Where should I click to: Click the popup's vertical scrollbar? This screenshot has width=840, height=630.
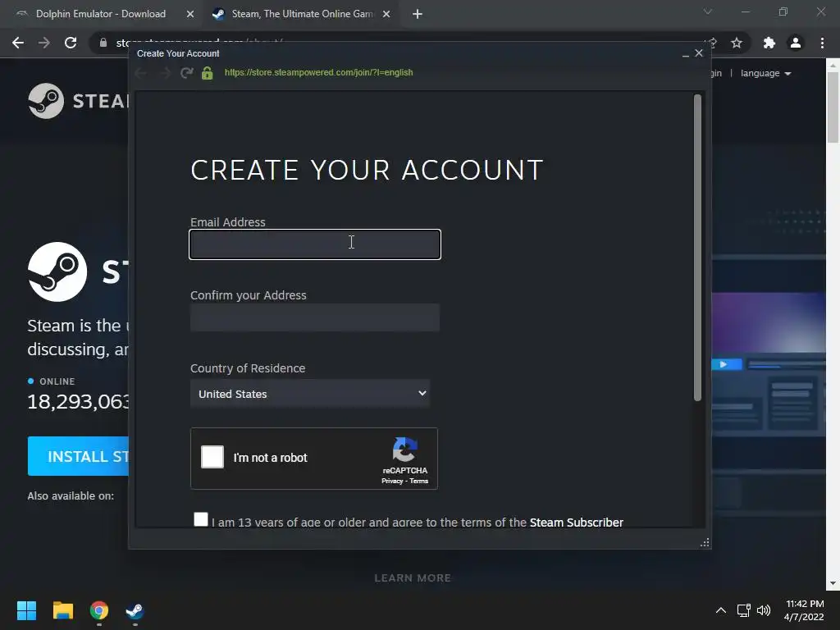[697, 248]
